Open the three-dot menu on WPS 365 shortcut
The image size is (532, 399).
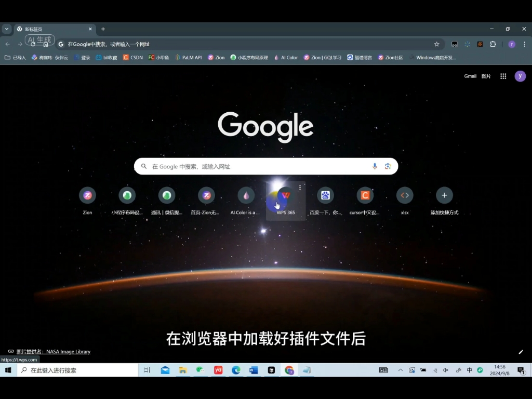pyautogui.click(x=300, y=187)
